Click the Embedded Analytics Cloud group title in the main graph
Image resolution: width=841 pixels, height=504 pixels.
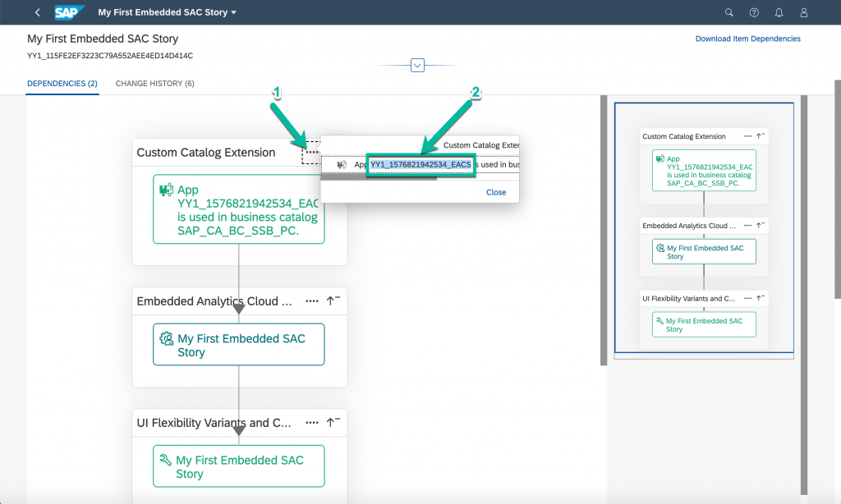(214, 301)
